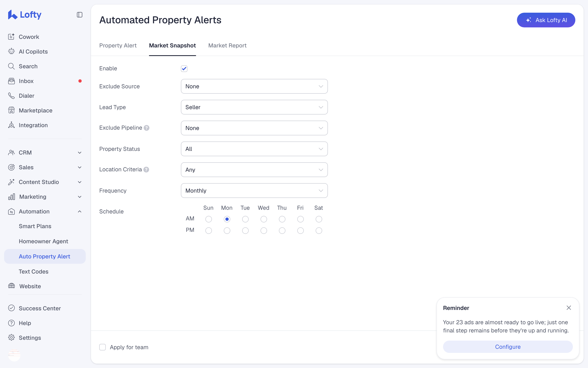Click the CRM people icon
The image size is (588, 368).
(11, 153)
